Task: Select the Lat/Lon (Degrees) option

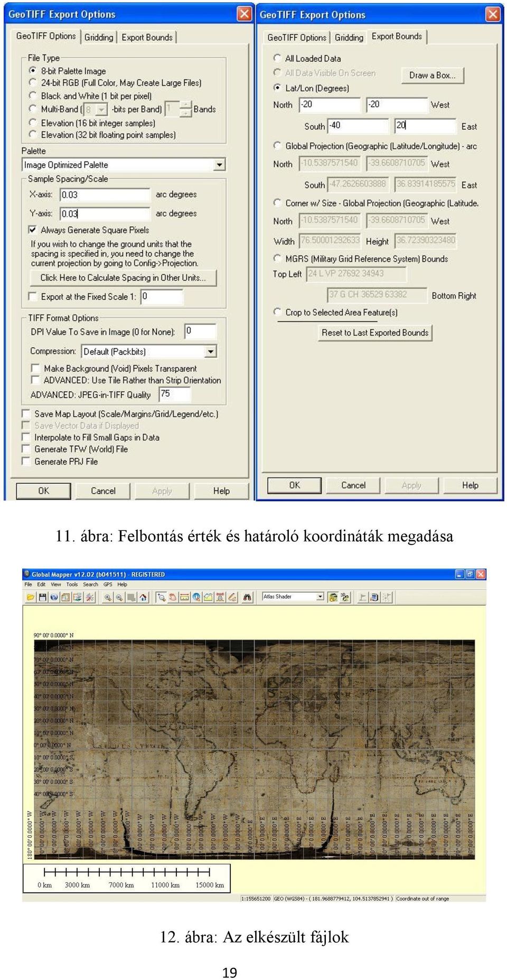Action: (277, 88)
